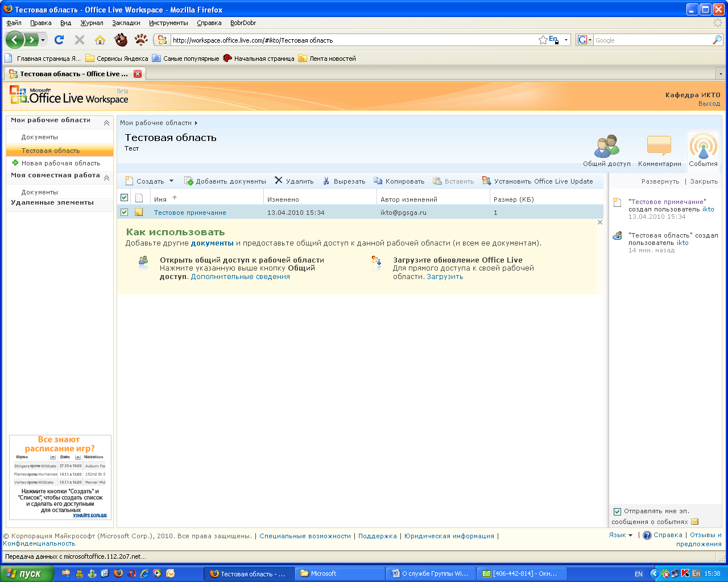The width and height of the screenshot is (728, 582).
Task: Click the Поддержка footer link
Action: tap(378, 536)
